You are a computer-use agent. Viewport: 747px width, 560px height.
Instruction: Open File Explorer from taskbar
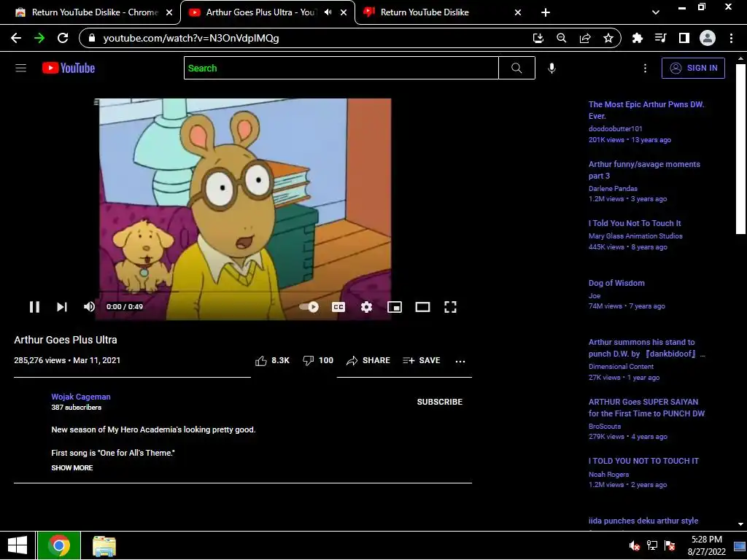pos(104,545)
